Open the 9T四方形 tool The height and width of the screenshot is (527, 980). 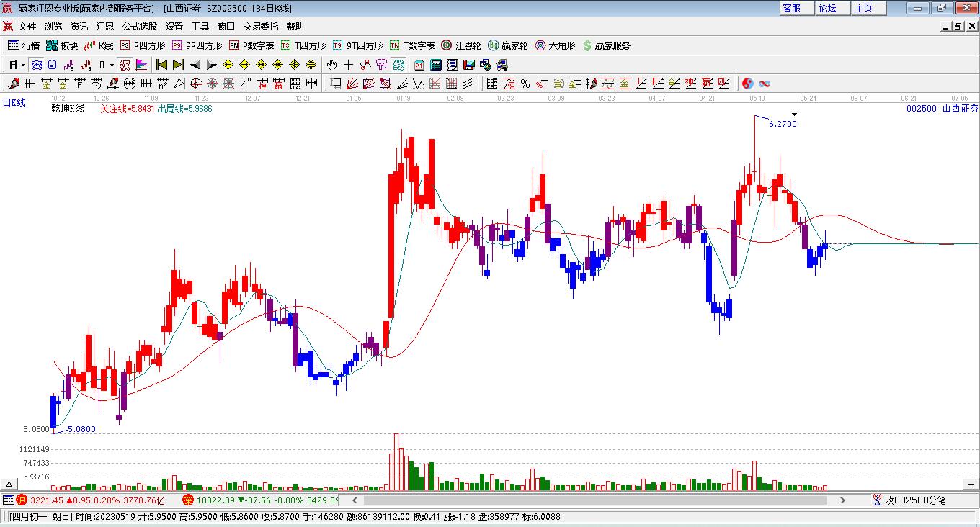pyautogui.click(x=357, y=45)
